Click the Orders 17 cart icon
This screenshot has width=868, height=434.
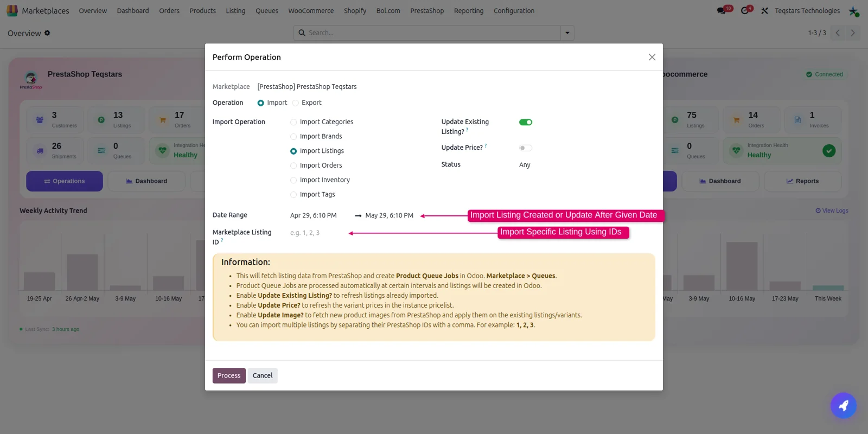pos(162,120)
